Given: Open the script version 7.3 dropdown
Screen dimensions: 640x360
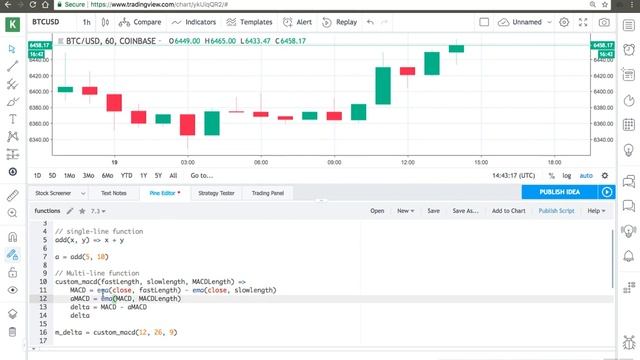Looking at the screenshot, I should [98, 211].
